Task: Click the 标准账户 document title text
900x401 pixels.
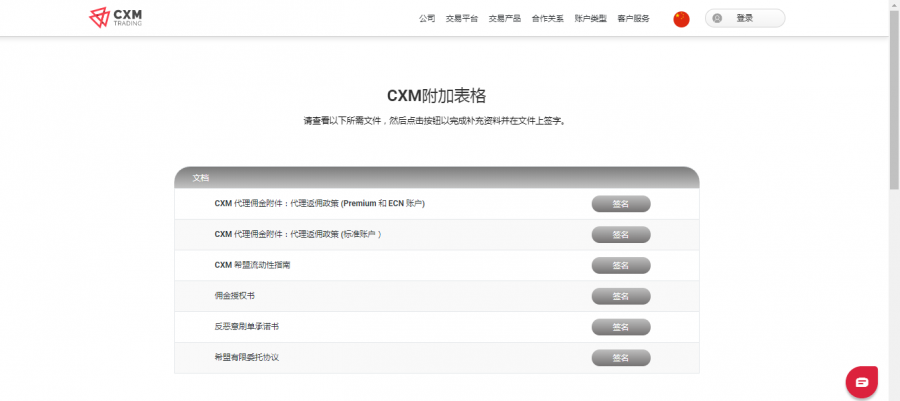Action: [x=298, y=235]
